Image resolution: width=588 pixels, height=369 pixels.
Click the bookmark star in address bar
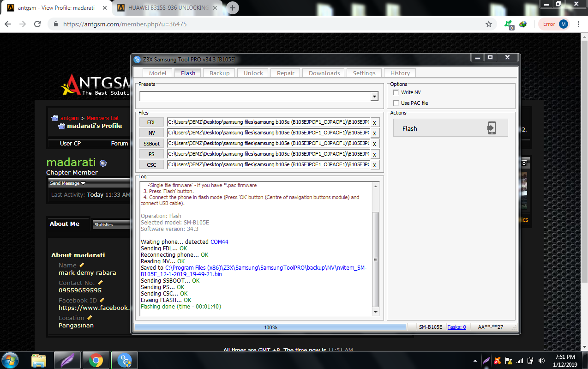click(489, 24)
